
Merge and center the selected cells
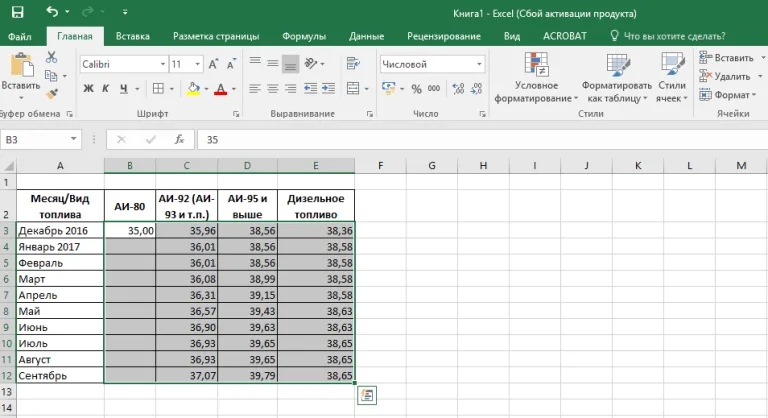[x=353, y=89]
